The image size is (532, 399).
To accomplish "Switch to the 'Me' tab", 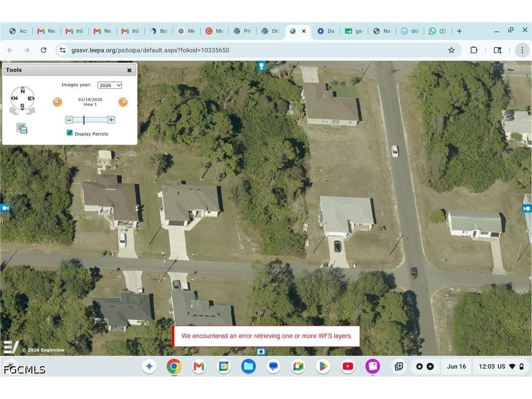I will (x=187, y=31).
